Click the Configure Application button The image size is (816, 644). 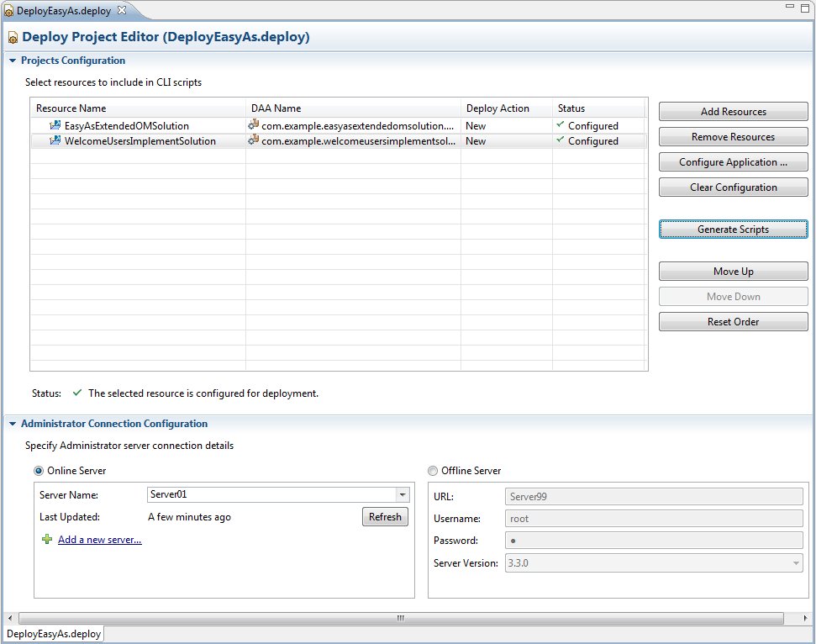[x=733, y=162]
